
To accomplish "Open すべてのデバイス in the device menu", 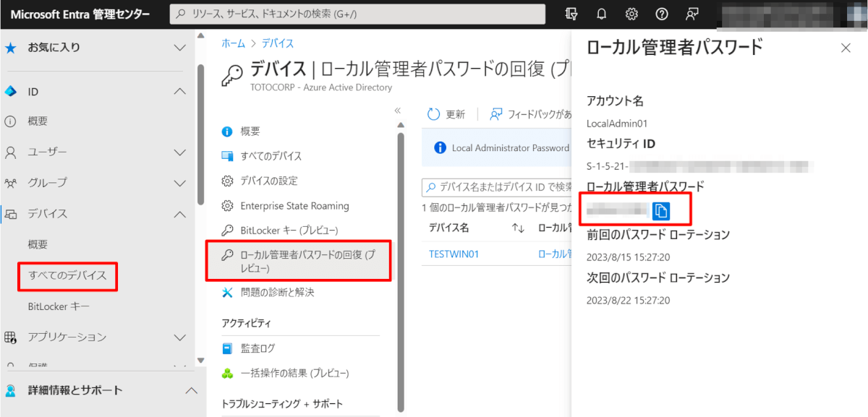I will 271,156.
